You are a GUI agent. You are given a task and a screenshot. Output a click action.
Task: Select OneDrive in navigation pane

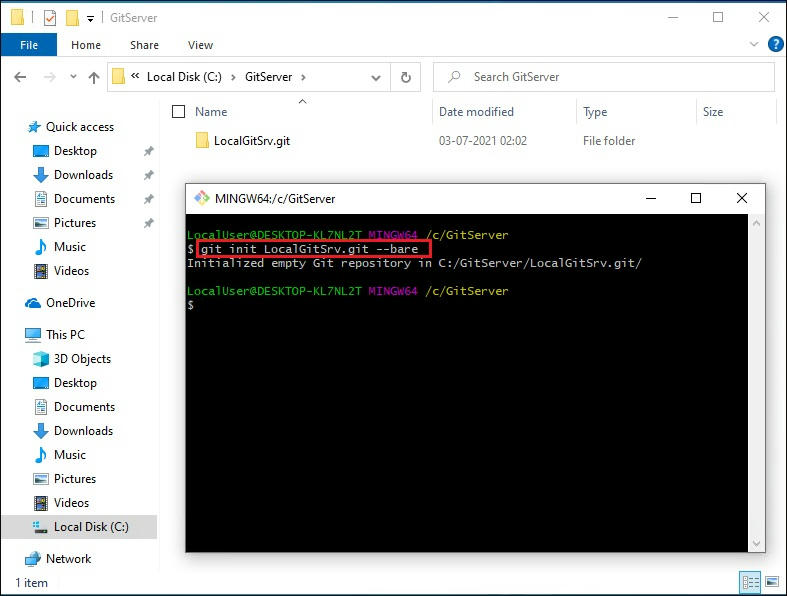[70, 303]
